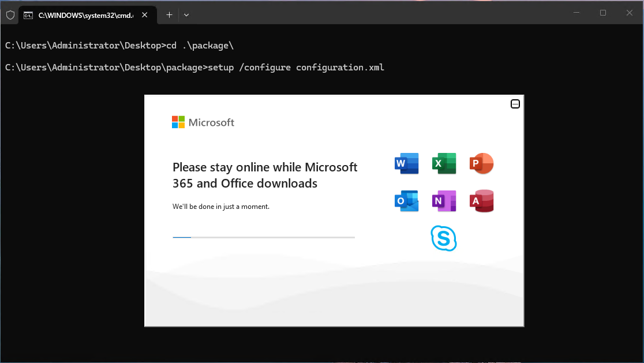Close the cmd.exe terminal tab
644x363 pixels.
145,15
